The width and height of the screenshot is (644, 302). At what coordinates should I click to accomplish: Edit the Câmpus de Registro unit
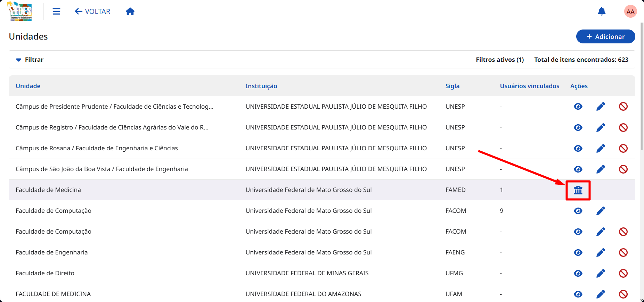601,127
